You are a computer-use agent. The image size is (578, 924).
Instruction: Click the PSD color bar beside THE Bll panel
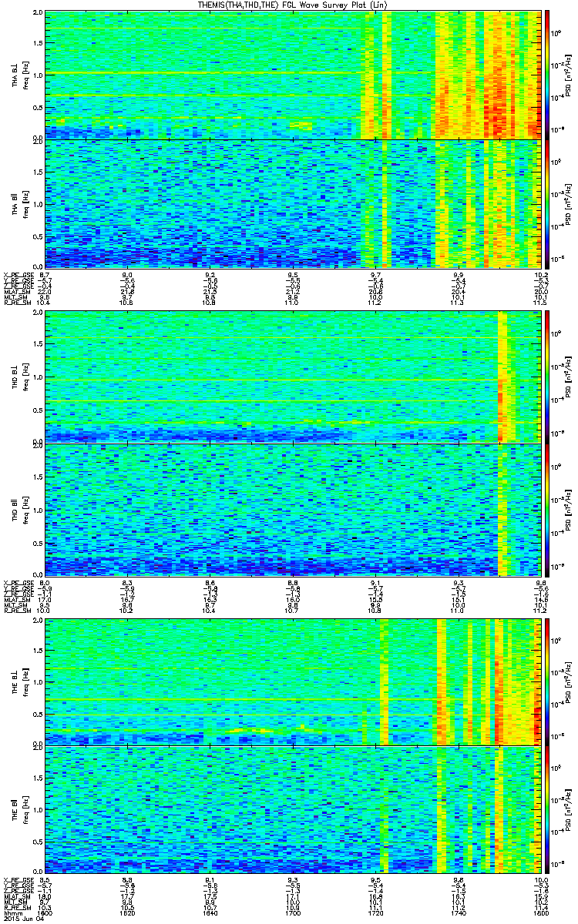click(548, 810)
